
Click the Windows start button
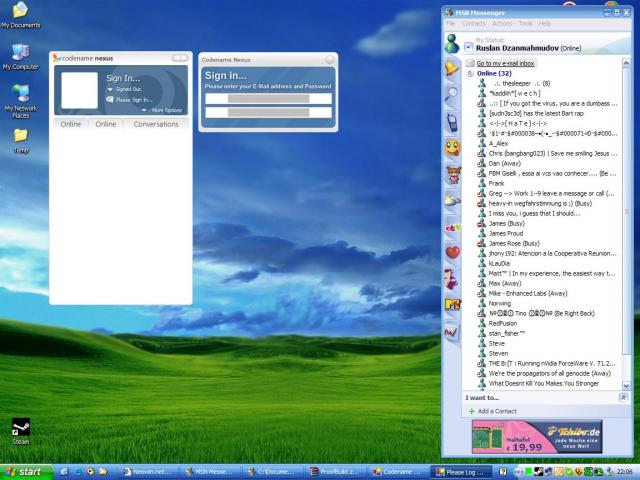(27, 472)
